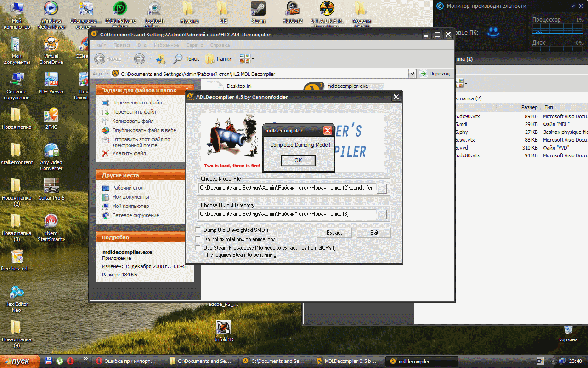Screen dimensions: 588x368
Task: Click the smiley face in performance monitor
Action: (x=493, y=31)
